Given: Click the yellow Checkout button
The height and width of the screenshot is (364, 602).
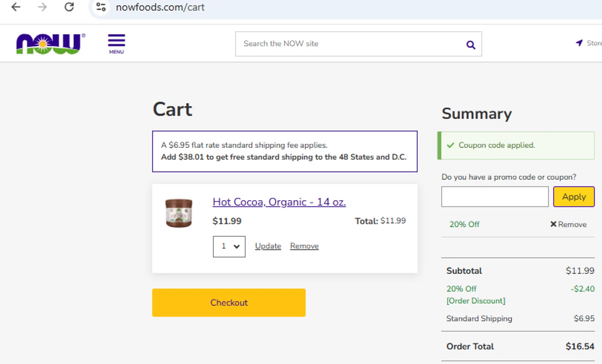Looking at the screenshot, I should coord(229,303).
